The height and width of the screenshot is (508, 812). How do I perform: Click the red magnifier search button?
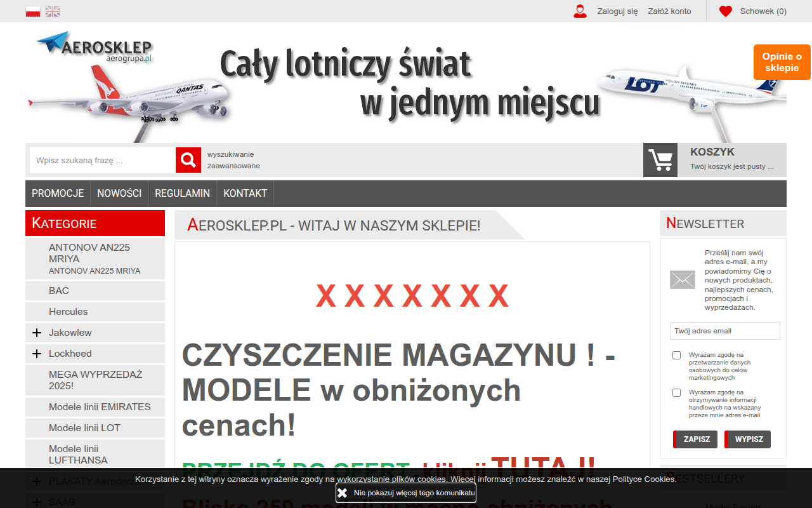[188, 160]
